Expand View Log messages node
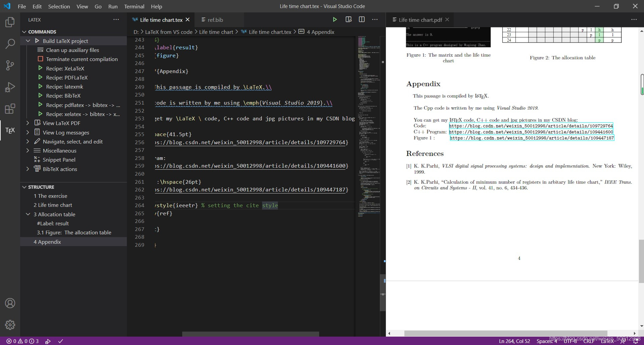644x345 pixels. (28, 132)
